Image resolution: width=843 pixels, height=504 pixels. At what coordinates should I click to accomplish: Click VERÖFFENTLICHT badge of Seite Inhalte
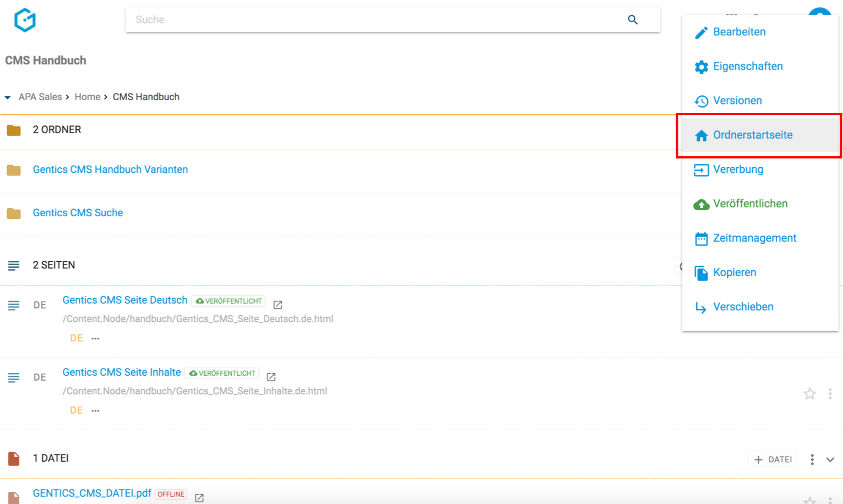click(x=222, y=373)
